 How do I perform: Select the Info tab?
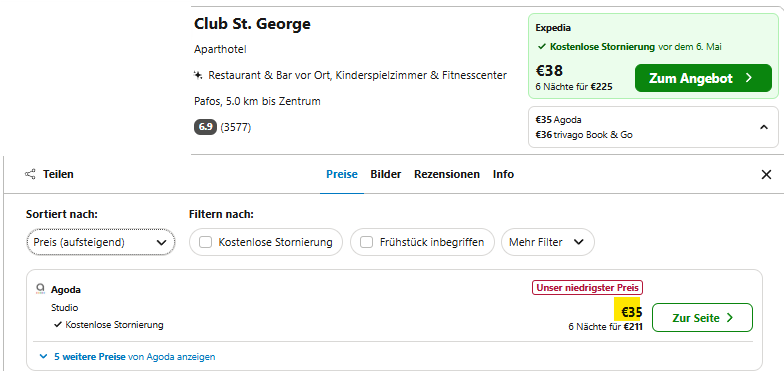(x=504, y=174)
